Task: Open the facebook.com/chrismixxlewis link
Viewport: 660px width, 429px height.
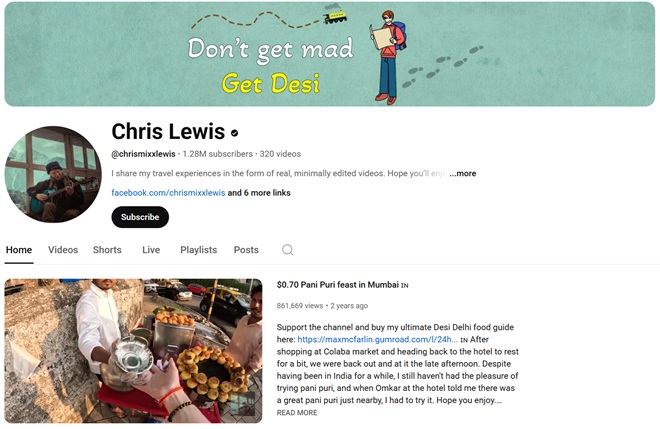Action: 168,193
